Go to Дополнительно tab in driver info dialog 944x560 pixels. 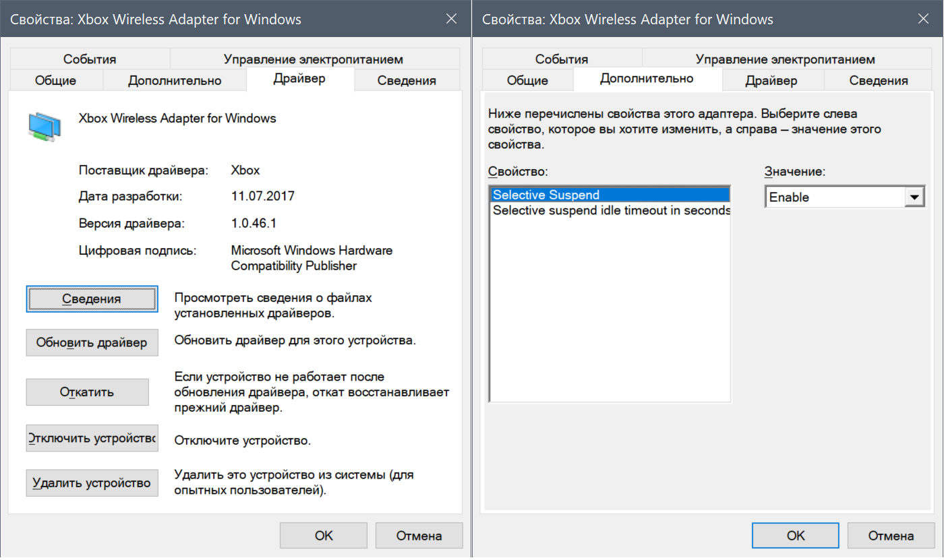pyautogui.click(x=175, y=81)
